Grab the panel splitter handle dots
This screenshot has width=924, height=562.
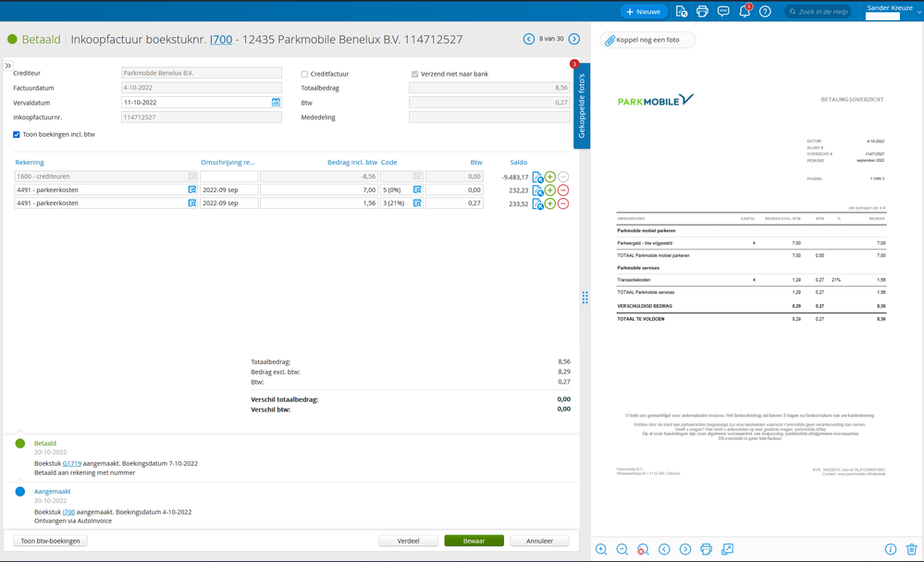585,298
